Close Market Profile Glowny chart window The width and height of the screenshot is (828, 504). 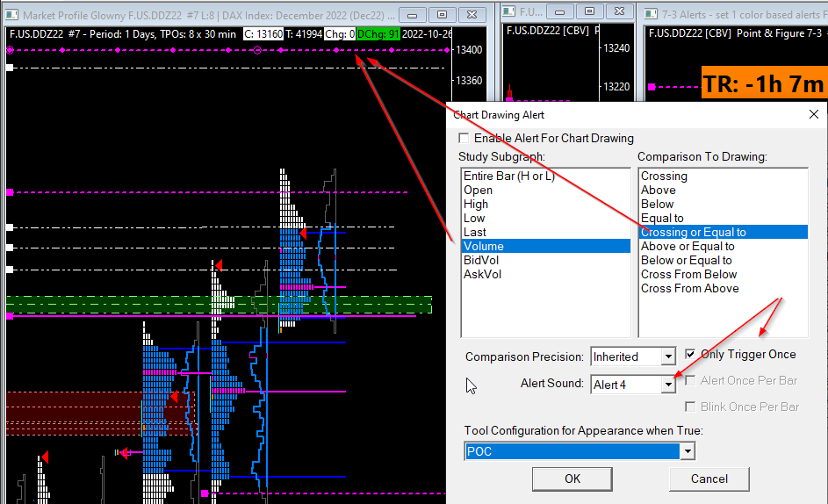click(472, 15)
